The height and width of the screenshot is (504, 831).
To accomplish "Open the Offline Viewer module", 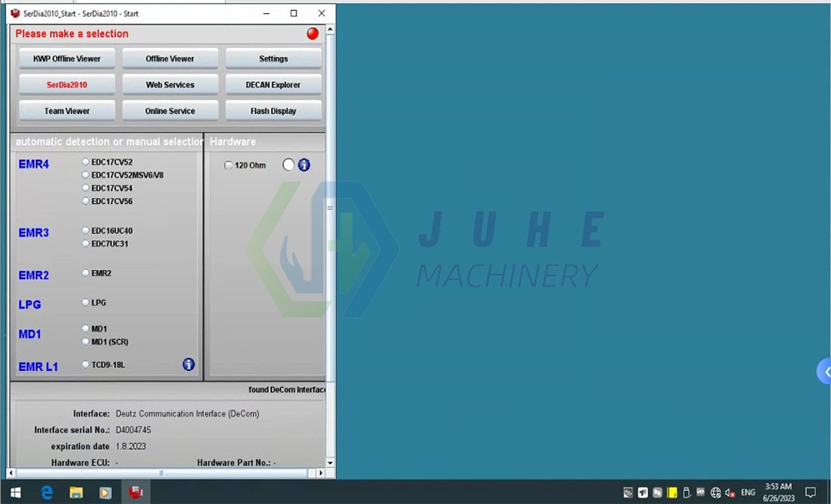I will pyautogui.click(x=170, y=58).
